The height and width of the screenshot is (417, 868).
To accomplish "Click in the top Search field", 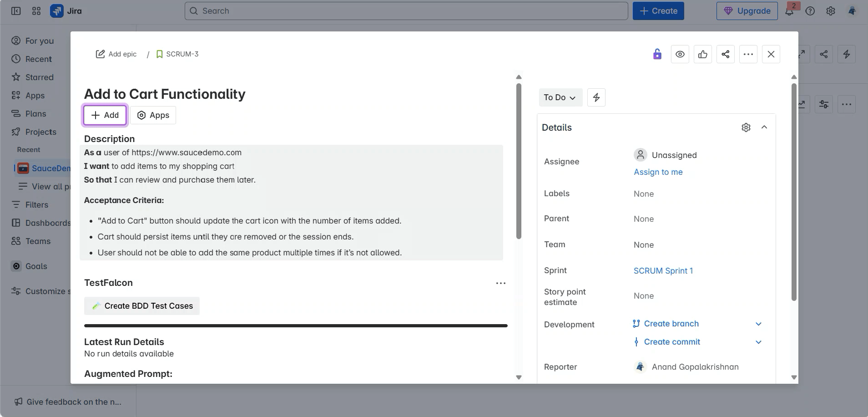I will coord(406,11).
